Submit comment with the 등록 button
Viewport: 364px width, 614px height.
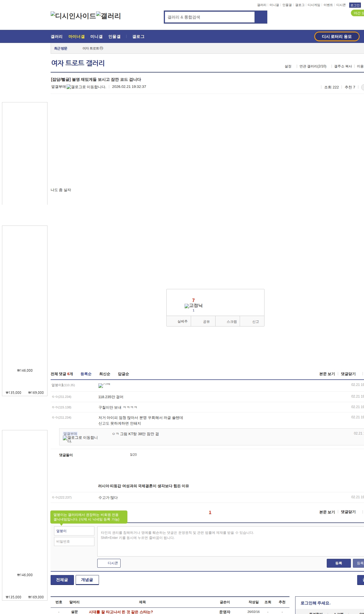point(339,563)
